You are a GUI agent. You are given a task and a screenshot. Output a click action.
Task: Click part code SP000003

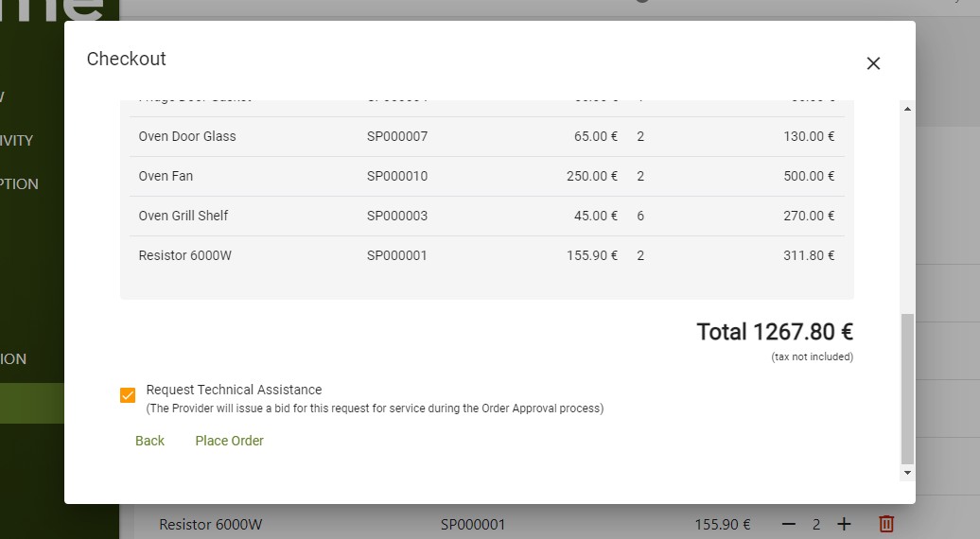(397, 216)
